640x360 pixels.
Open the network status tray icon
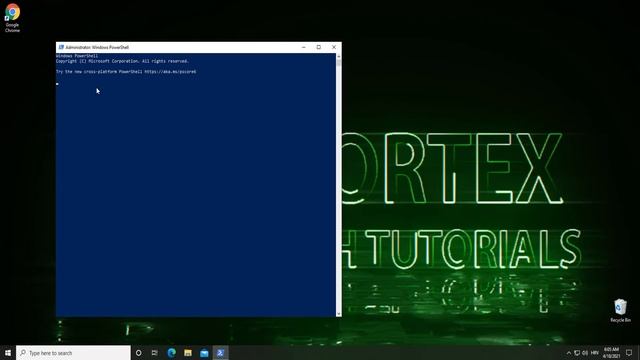(x=577, y=353)
